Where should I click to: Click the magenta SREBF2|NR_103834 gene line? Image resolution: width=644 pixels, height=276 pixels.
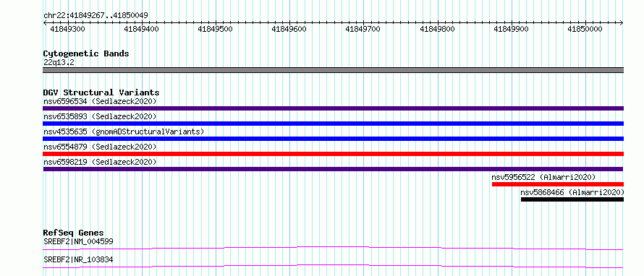pos(333,266)
